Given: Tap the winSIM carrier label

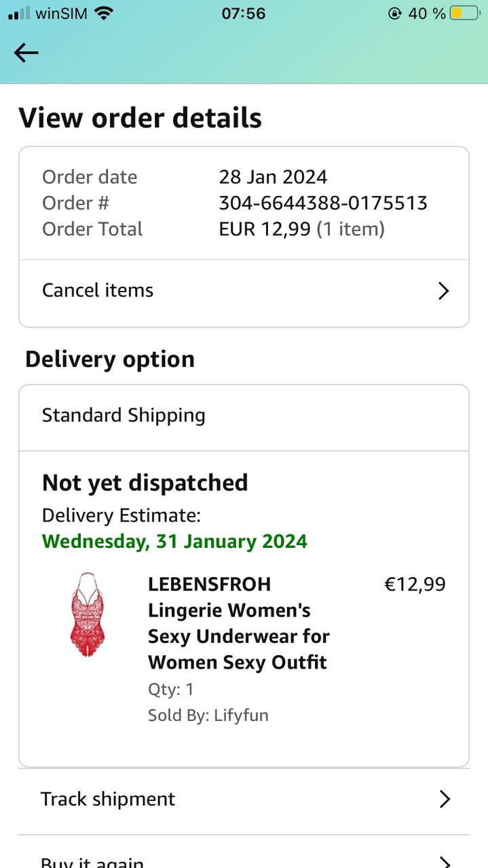Looking at the screenshot, I should click(61, 13).
